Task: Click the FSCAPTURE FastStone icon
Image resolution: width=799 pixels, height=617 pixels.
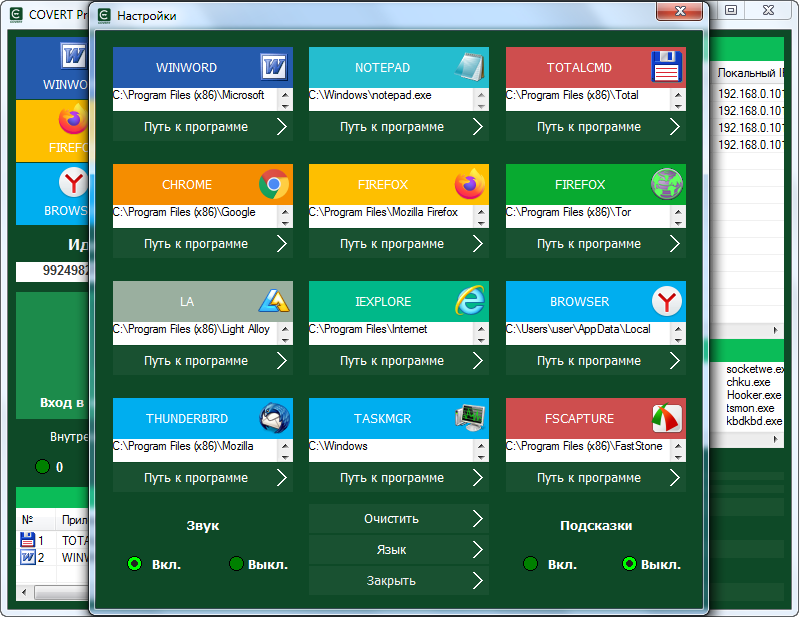Action: [x=667, y=418]
